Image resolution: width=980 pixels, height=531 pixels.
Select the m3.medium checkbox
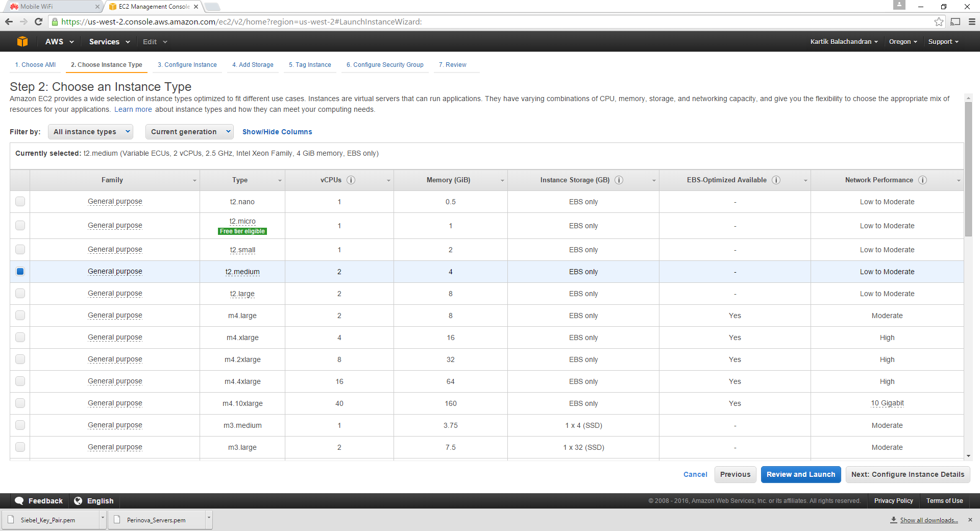[20, 425]
